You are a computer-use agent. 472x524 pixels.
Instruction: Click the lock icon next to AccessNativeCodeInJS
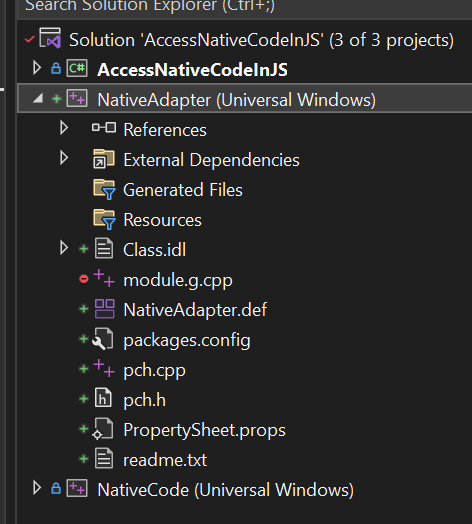click(56, 68)
